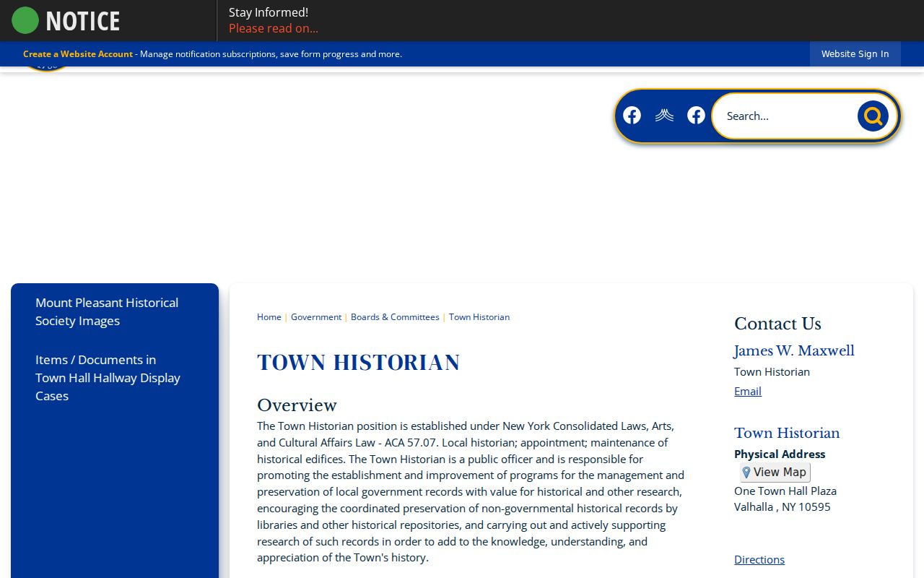The width and height of the screenshot is (924, 578).
Task: Click the TOWN HISTORIAN page title
Action: [359, 363]
